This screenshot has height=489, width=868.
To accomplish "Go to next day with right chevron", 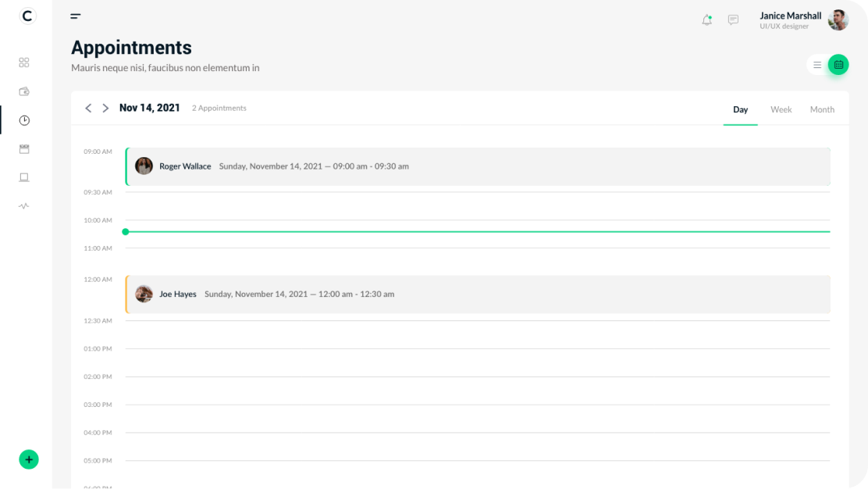I will click(105, 109).
